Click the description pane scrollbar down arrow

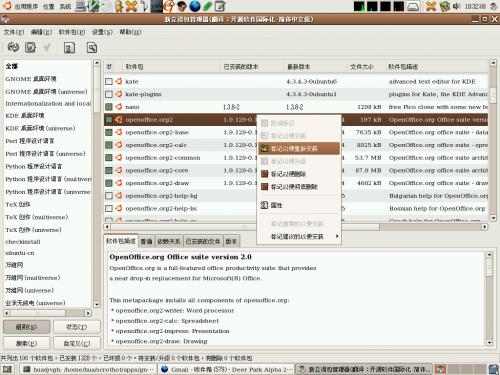tap(489, 342)
